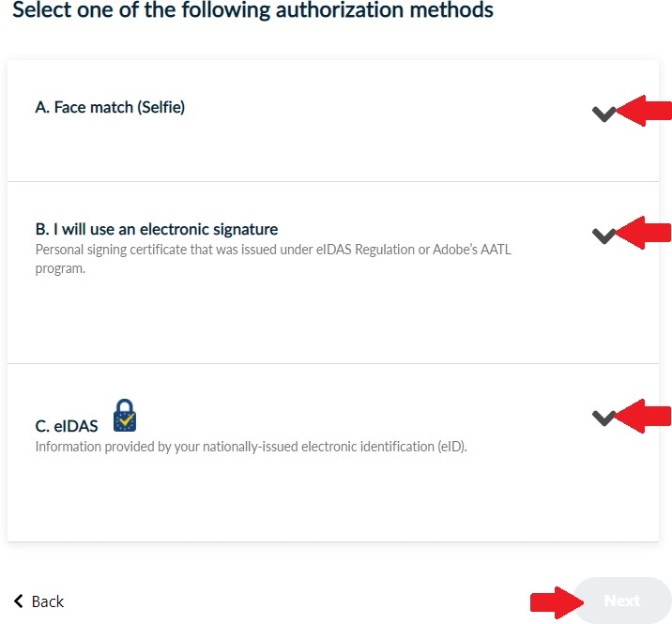The height and width of the screenshot is (624, 672).
Task: Click the Back left-chevron icon
Action: (x=18, y=601)
